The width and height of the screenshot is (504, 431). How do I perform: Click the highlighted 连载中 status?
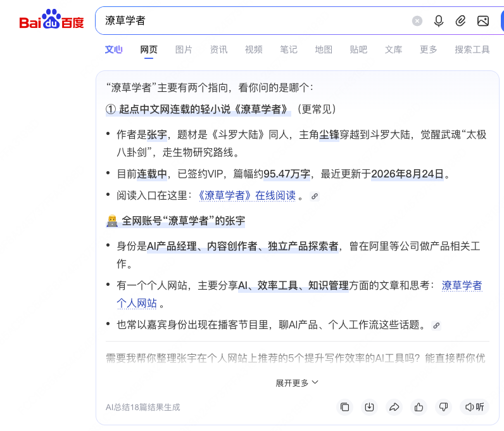pyautogui.click(x=152, y=174)
